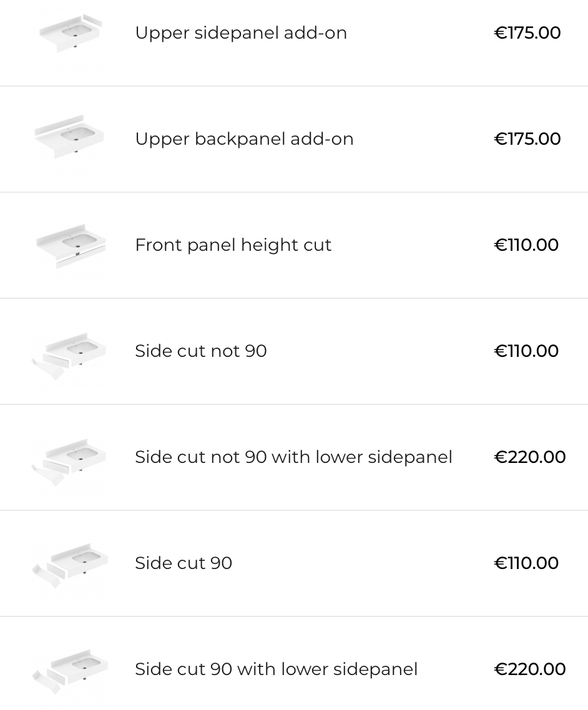
Task: Select the €110.00 price for Front panel height cut
Action: [x=526, y=245]
